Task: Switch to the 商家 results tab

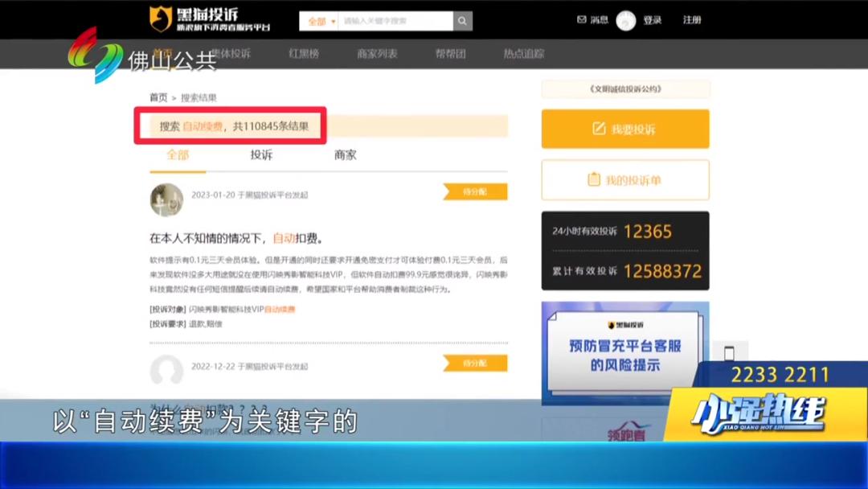Action: coord(346,155)
